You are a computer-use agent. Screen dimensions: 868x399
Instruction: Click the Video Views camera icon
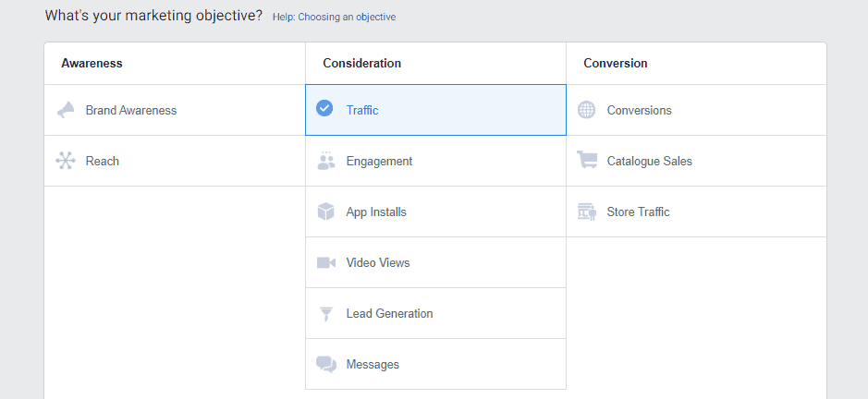[326, 262]
